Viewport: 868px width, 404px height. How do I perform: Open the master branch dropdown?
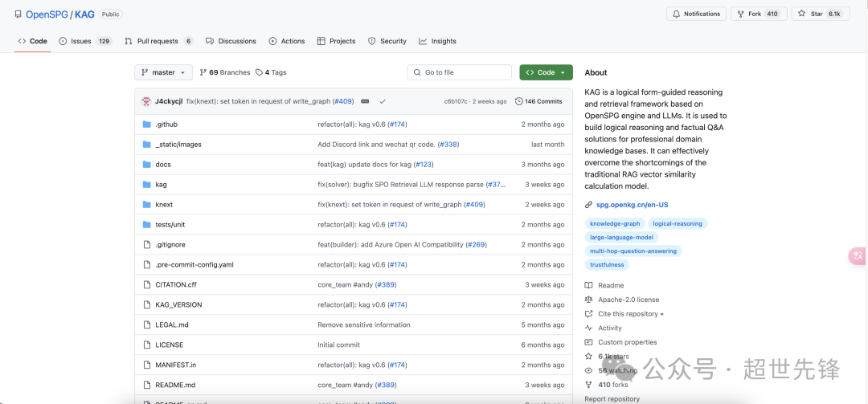[163, 72]
